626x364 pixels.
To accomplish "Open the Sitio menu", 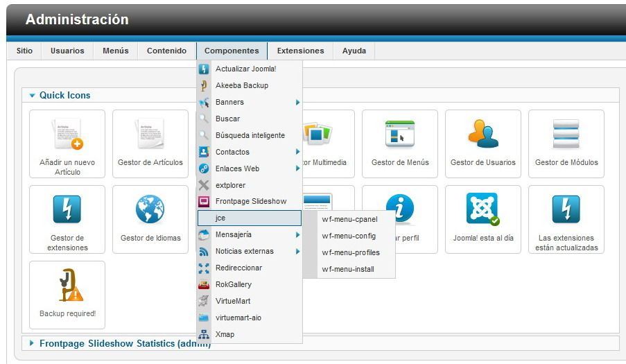I will (24, 51).
